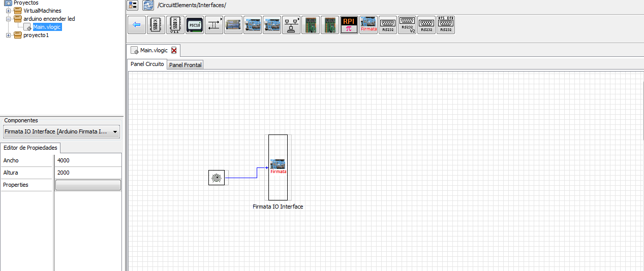This screenshot has width=644, height=271.
Task: Click the Properties row label
Action: (x=16, y=185)
